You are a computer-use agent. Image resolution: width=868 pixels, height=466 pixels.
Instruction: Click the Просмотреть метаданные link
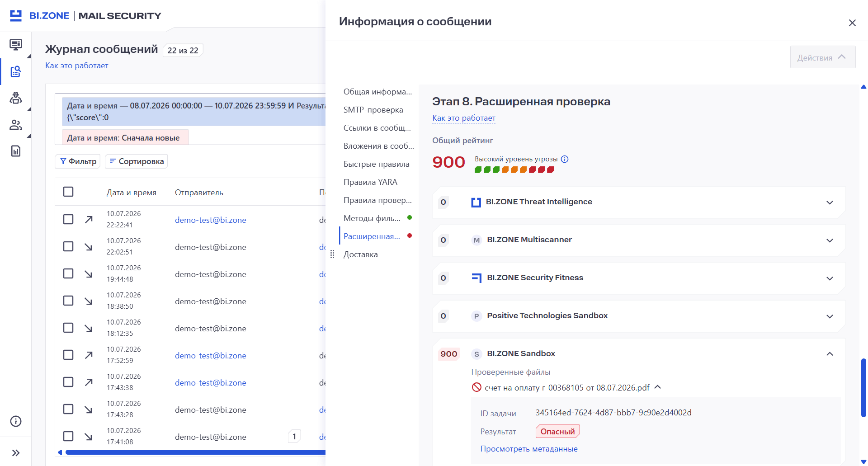(529, 449)
